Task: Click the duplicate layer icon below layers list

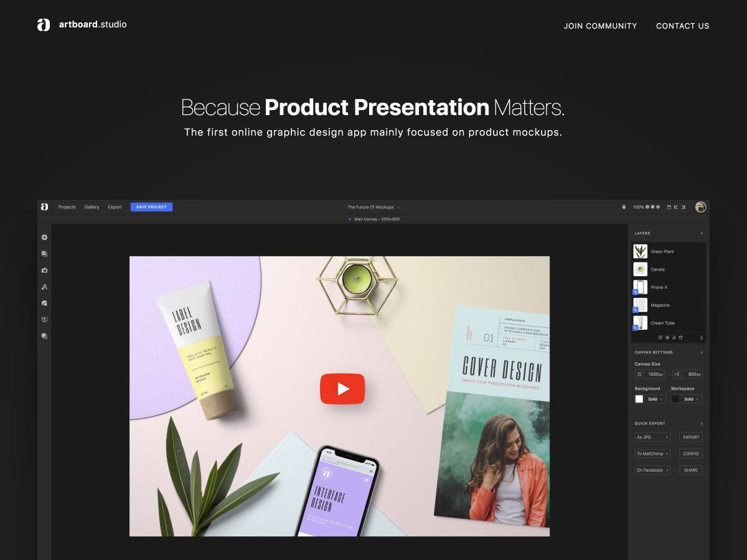Action: point(660,337)
